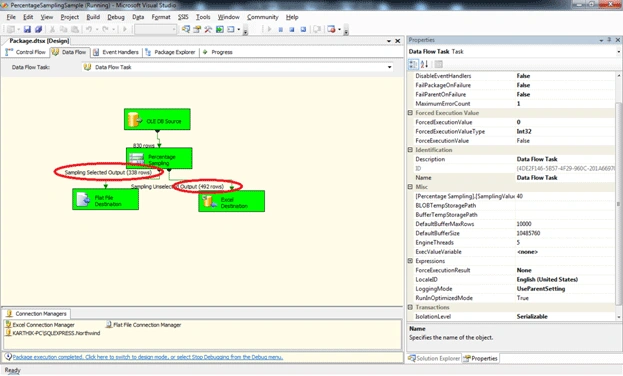Click the Name property value field
Screen dimensions: 623x376
(x=565, y=178)
